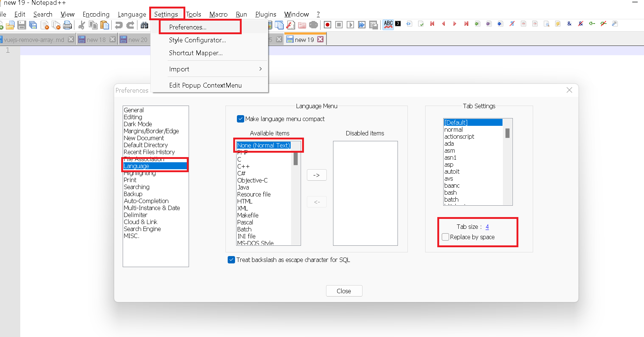The image size is (644, 337).
Task: Playback the recorded macro
Action: pos(350,24)
